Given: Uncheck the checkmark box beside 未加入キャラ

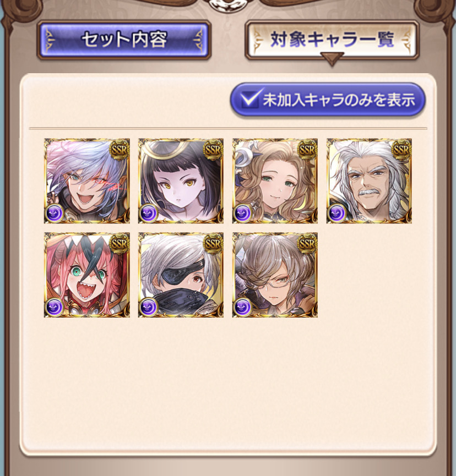Looking at the screenshot, I should point(250,99).
